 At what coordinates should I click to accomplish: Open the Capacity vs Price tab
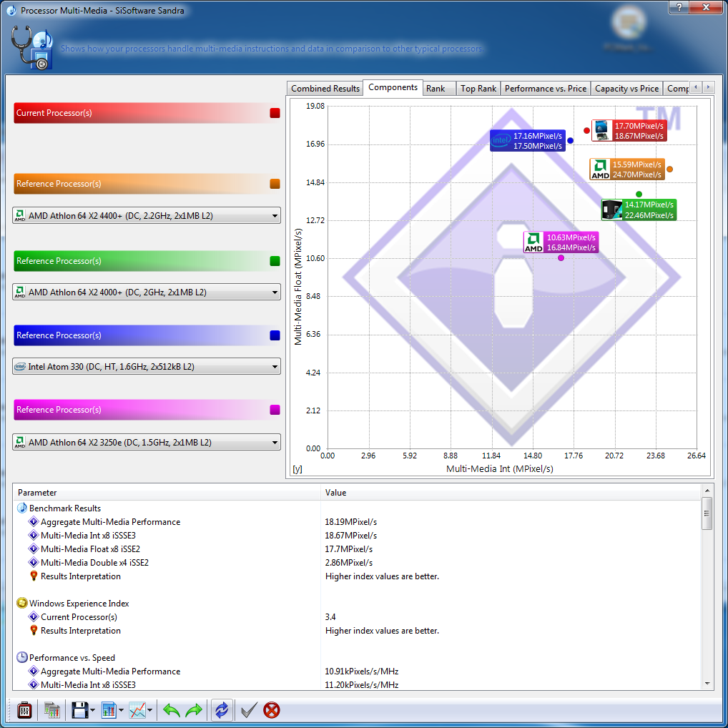click(x=626, y=88)
